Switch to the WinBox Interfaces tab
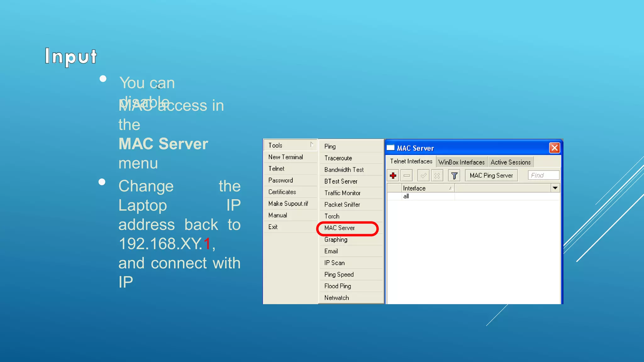This screenshot has height=362, width=644. click(x=461, y=162)
